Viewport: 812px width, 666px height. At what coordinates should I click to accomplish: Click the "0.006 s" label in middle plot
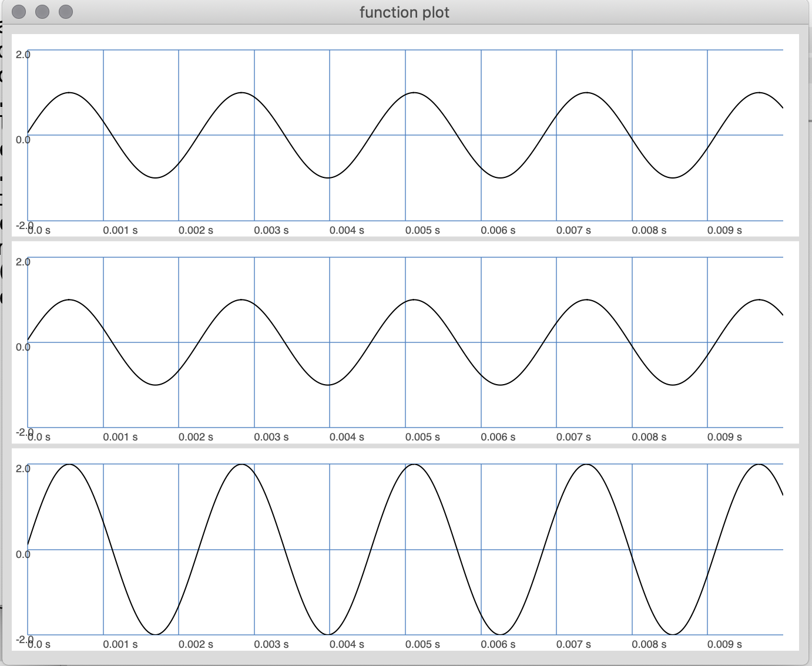point(498,437)
